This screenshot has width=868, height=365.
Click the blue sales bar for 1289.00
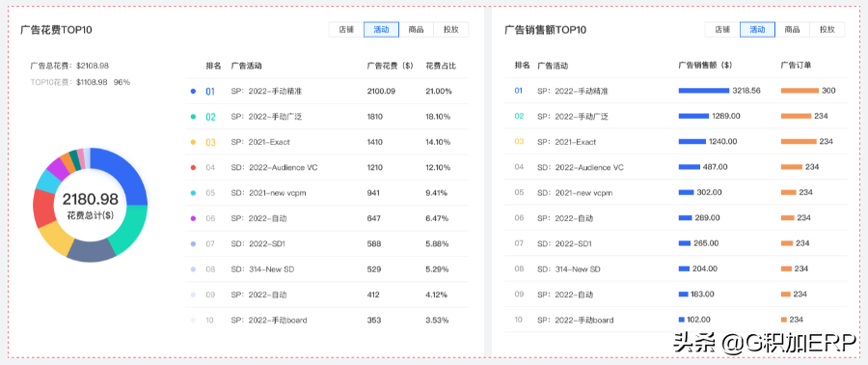pyautogui.click(x=693, y=116)
